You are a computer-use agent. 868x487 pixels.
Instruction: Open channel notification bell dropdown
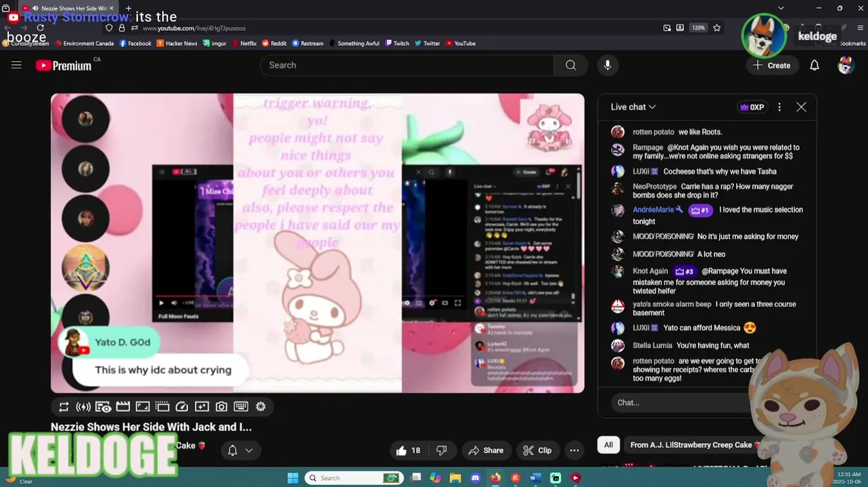click(x=240, y=450)
